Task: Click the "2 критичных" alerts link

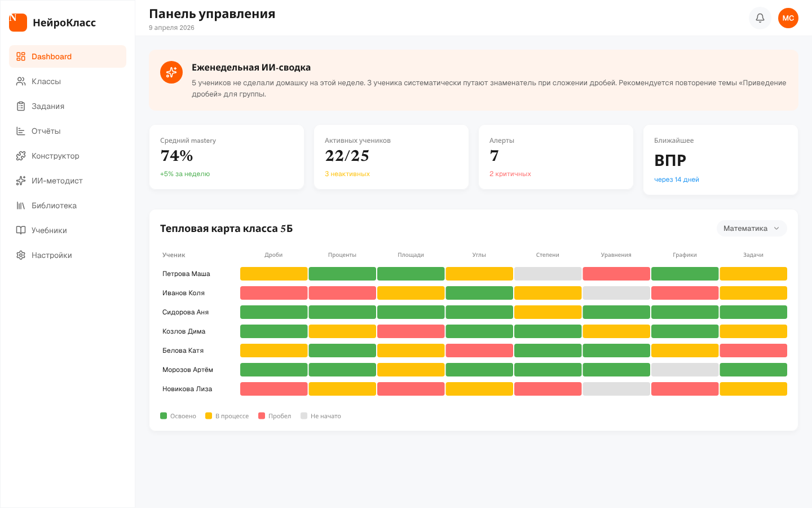Action: pos(510,174)
